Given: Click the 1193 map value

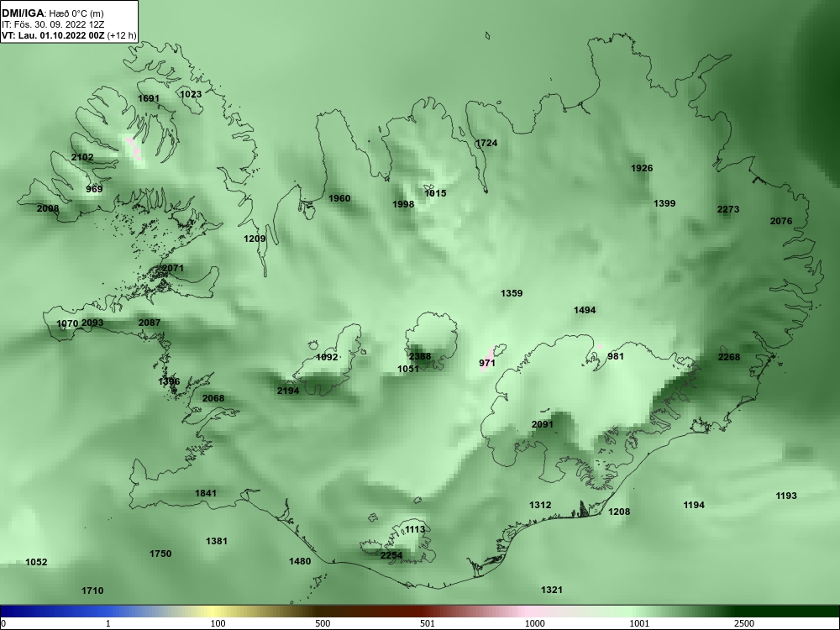Looking at the screenshot, I should click(786, 496).
